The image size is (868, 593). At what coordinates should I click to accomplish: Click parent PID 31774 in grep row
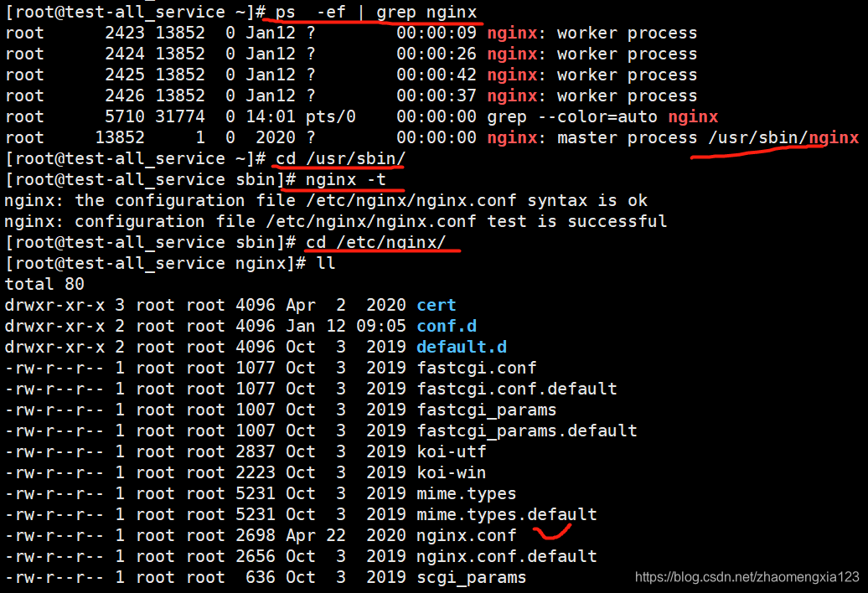click(x=180, y=117)
